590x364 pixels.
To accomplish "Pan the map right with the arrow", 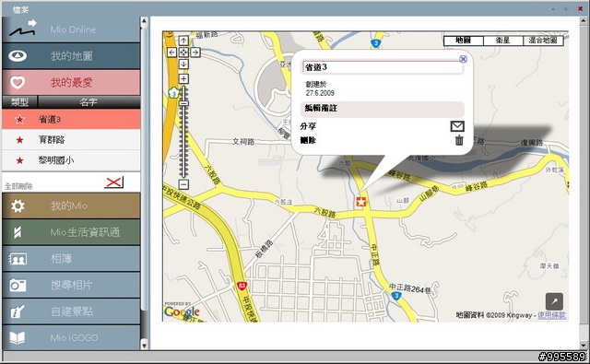I will pyautogui.click(x=195, y=53).
